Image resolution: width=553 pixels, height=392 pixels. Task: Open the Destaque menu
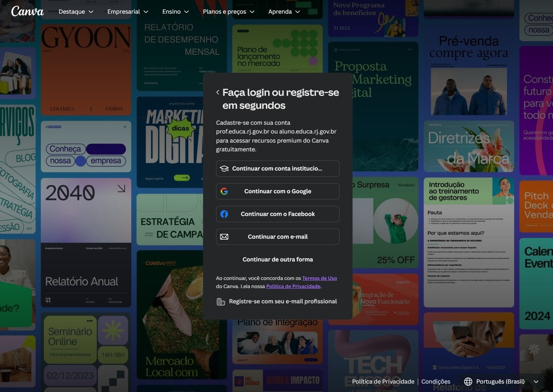tap(76, 12)
